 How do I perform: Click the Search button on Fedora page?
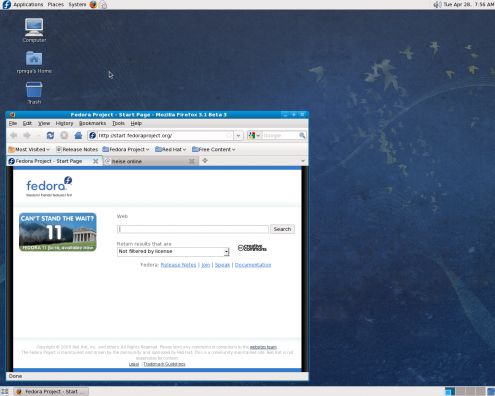[x=282, y=229]
